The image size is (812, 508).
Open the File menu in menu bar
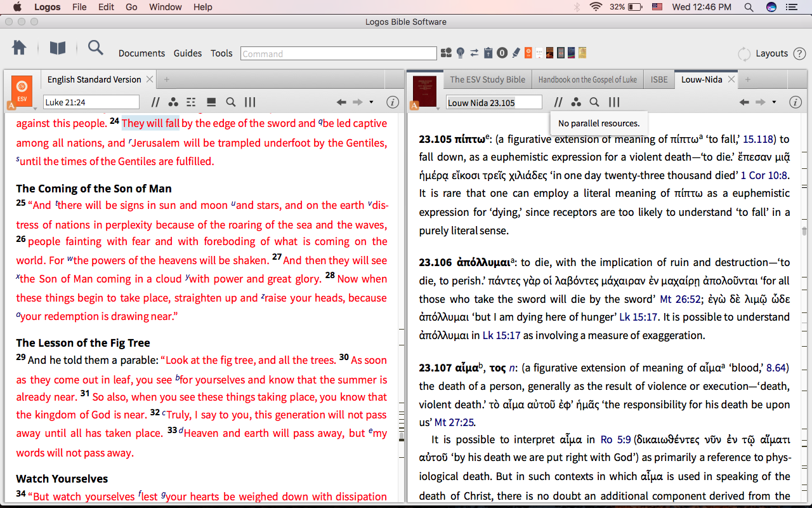(79, 7)
